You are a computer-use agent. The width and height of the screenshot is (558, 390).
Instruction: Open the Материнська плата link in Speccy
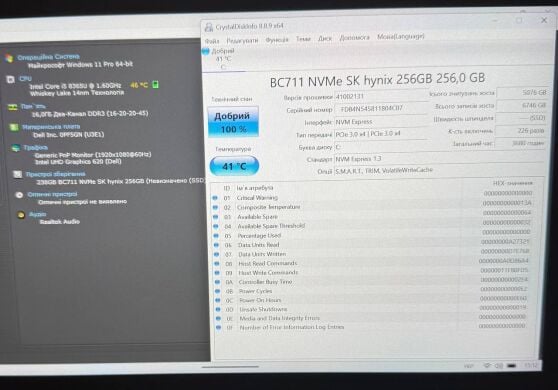(x=51, y=127)
